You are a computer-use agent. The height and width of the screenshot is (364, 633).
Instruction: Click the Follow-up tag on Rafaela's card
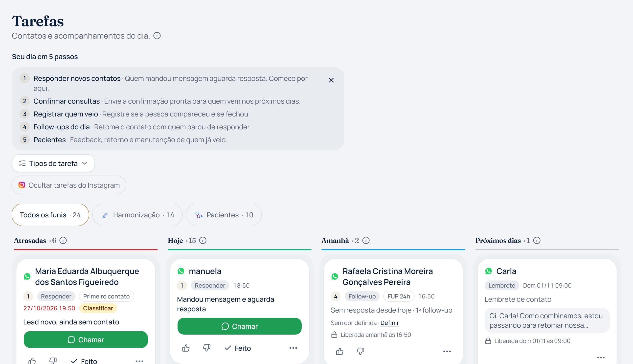coord(362,296)
